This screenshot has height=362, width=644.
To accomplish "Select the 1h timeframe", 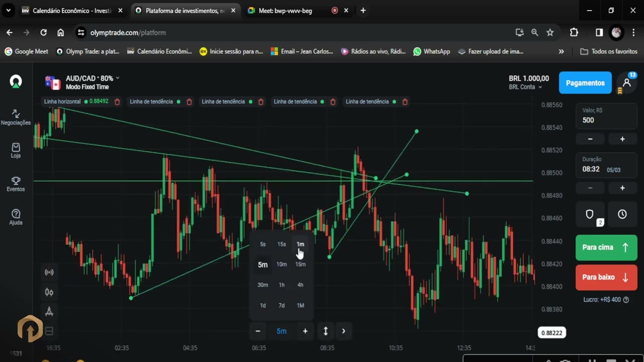I will click(282, 285).
